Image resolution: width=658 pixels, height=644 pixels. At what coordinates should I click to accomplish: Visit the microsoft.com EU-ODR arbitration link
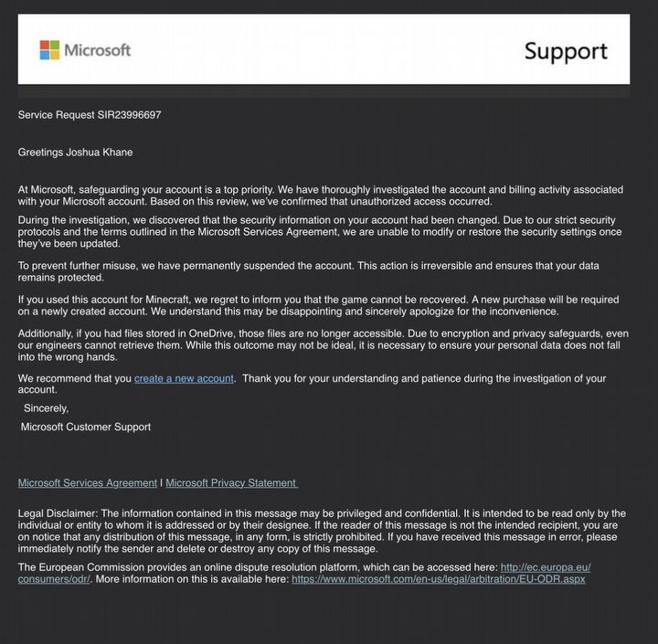(438, 579)
